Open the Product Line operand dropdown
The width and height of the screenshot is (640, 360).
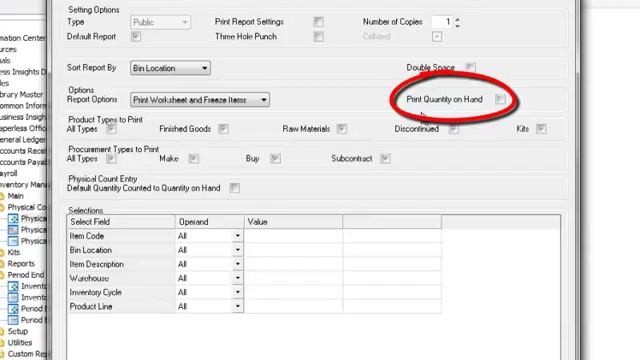pos(238,306)
